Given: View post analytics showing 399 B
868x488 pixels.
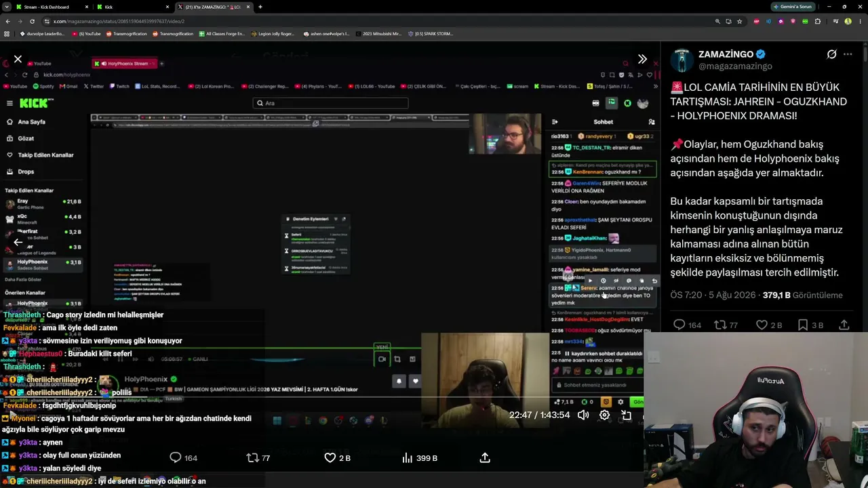Looking at the screenshot, I should coord(419,458).
